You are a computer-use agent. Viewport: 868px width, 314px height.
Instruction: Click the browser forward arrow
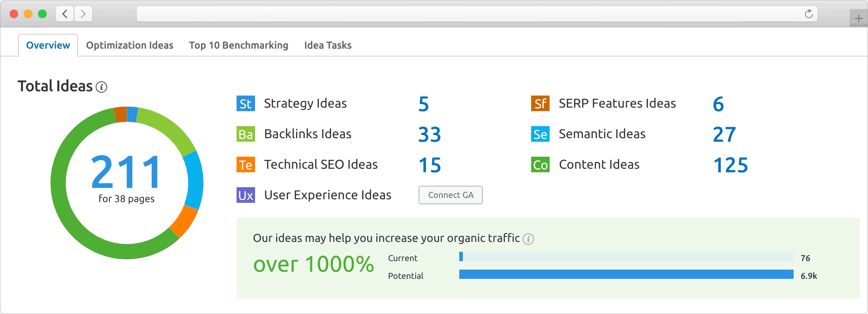(83, 14)
